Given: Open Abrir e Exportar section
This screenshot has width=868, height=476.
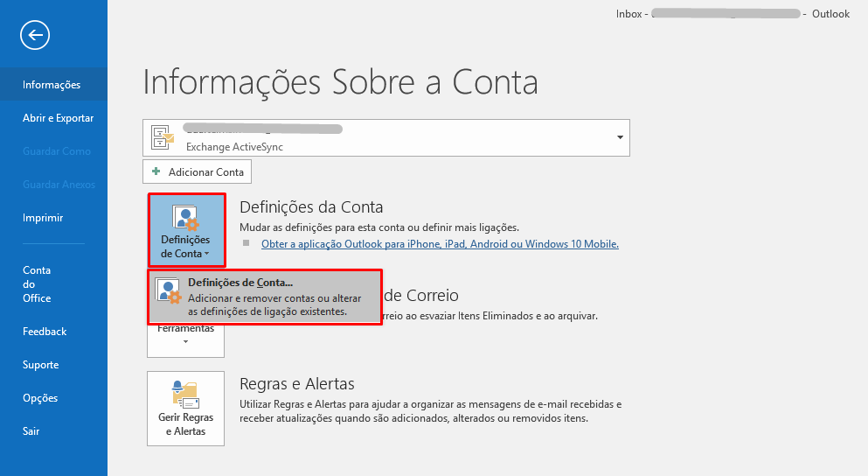Looking at the screenshot, I should click(58, 118).
